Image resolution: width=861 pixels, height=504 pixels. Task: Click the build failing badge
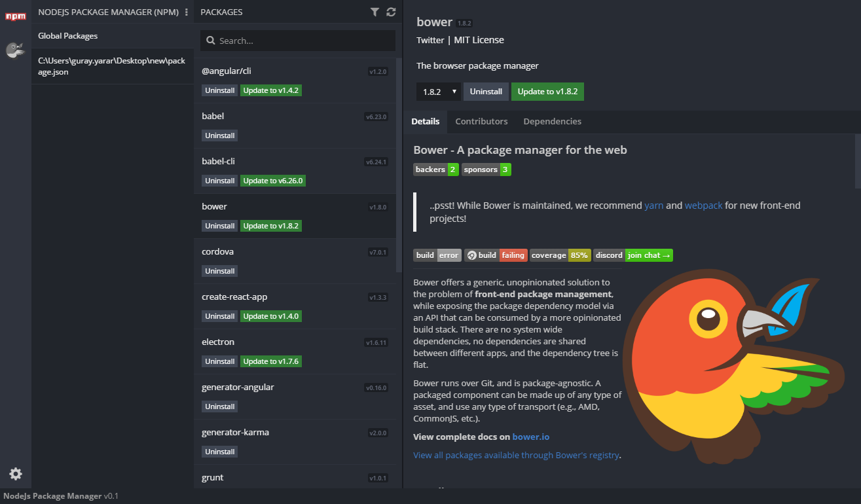pos(496,255)
